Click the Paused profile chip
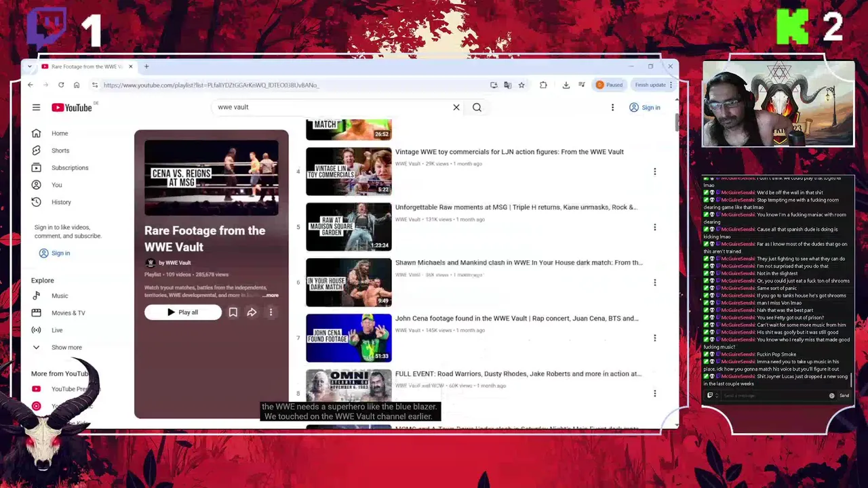This screenshot has height=488, width=868. click(609, 85)
